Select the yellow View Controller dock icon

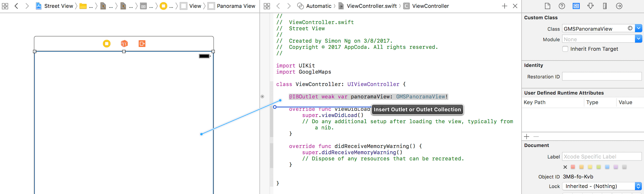(107, 44)
